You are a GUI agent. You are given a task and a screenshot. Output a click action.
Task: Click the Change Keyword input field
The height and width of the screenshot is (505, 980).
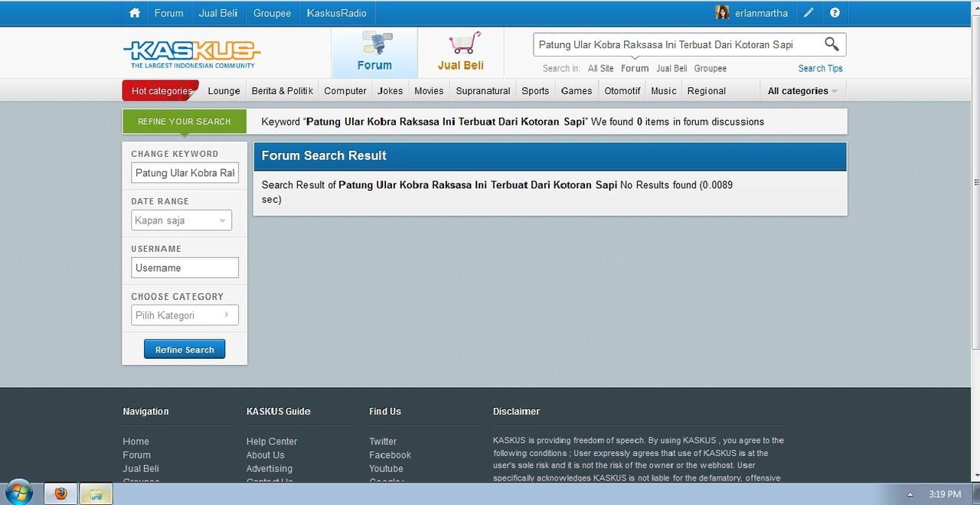tap(185, 173)
